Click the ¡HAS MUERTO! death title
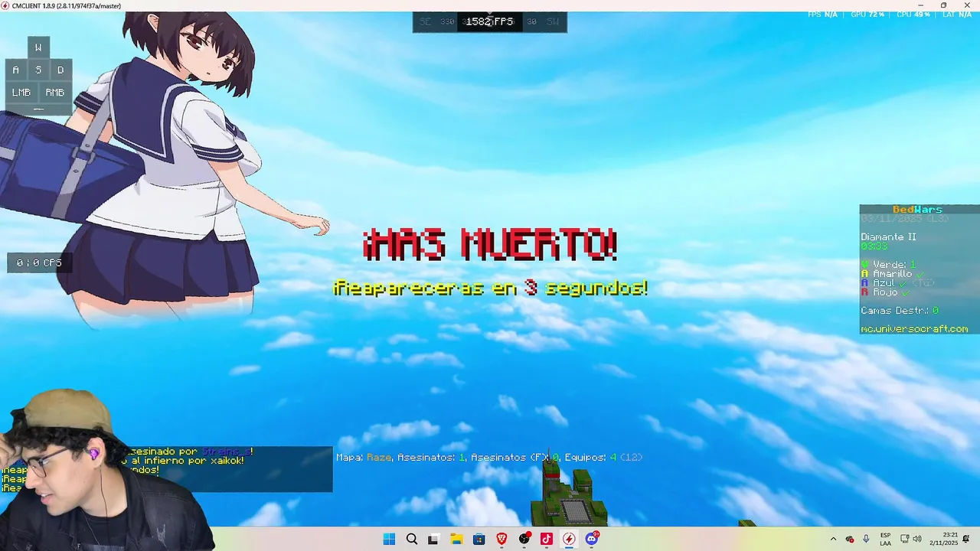Screen dimensions: 980x551 click(x=490, y=245)
